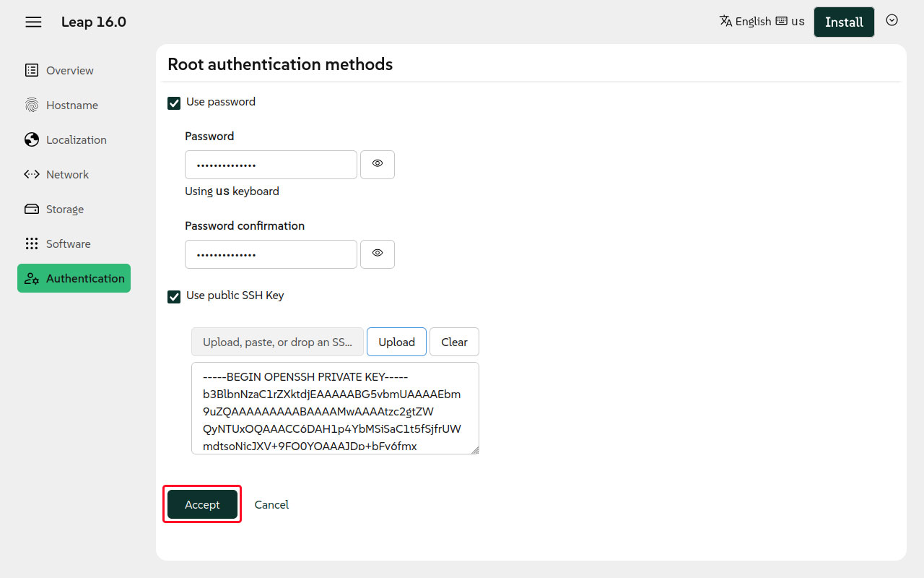Expand the options menu next to Install
The image size is (924, 578).
pos(892,20)
